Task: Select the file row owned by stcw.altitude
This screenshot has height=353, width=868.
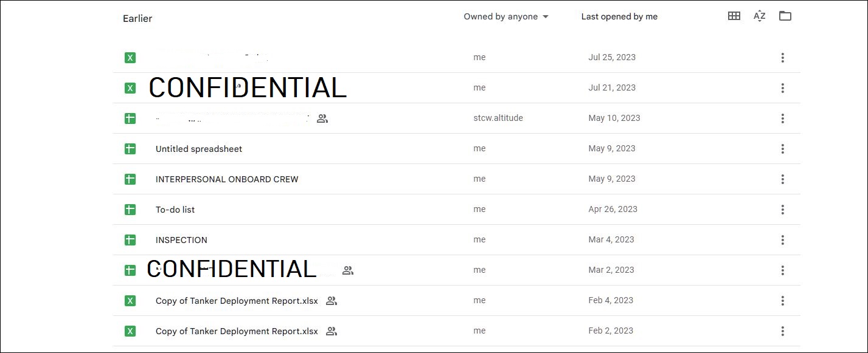Action: pos(457,118)
